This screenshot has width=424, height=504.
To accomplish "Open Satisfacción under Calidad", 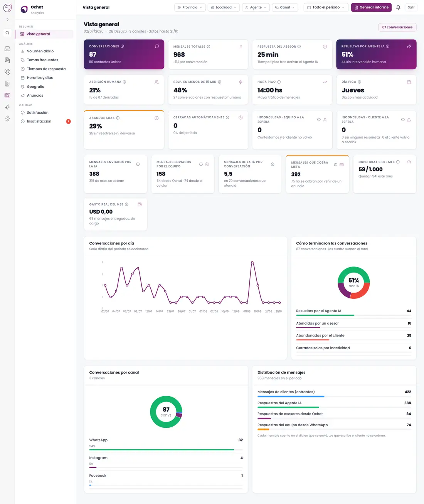I will point(44,113).
